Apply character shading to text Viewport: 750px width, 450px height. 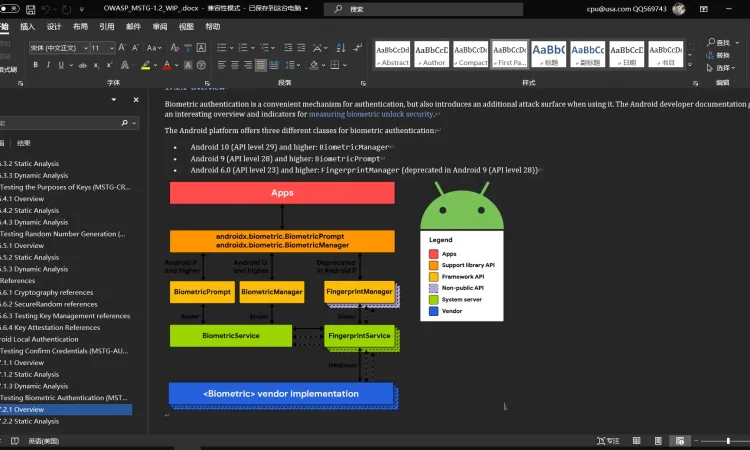click(x=188, y=65)
